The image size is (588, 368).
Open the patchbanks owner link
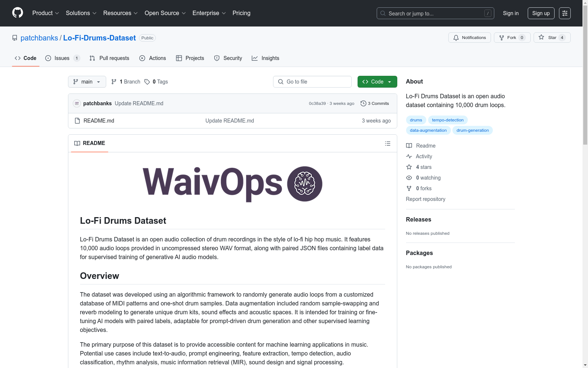39,38
